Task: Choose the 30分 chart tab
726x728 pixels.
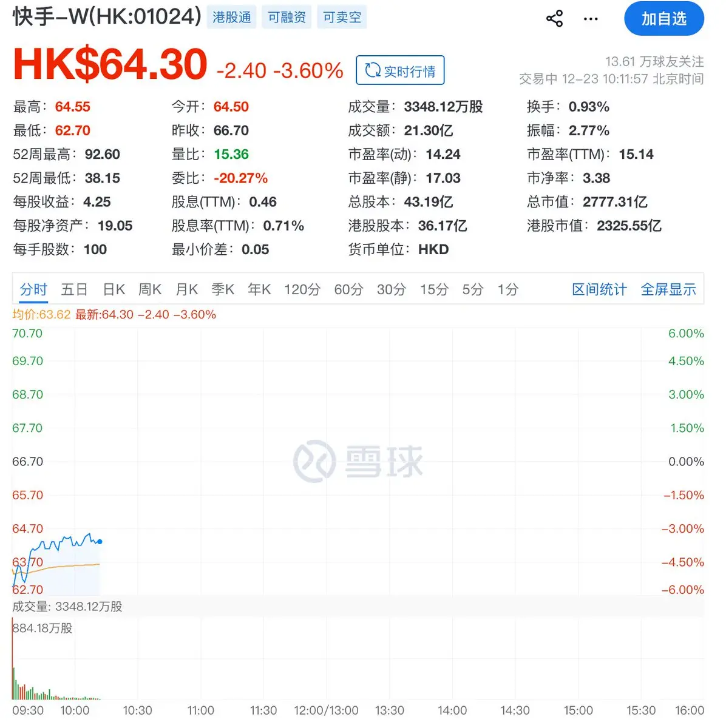Action: (x=392, y=289)
